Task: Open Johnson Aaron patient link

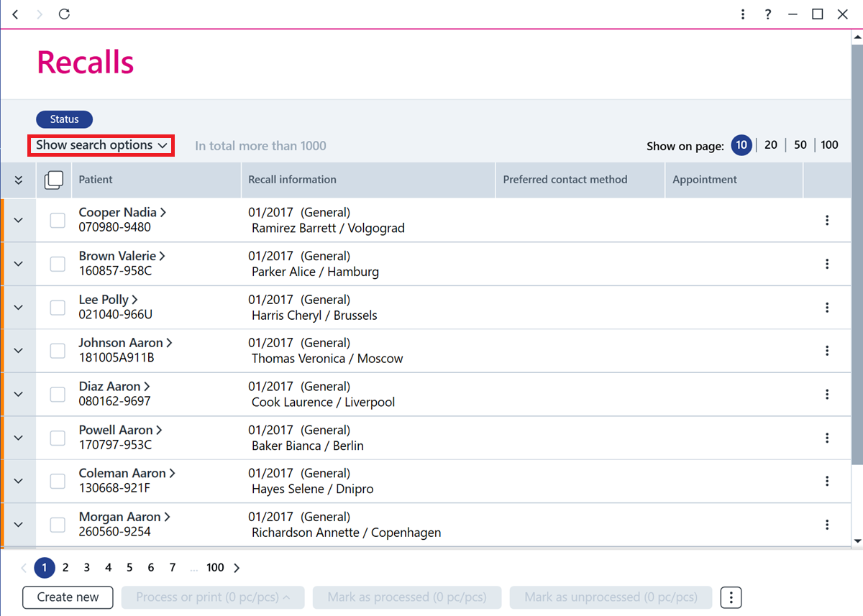Action: [x=126, y=343]
